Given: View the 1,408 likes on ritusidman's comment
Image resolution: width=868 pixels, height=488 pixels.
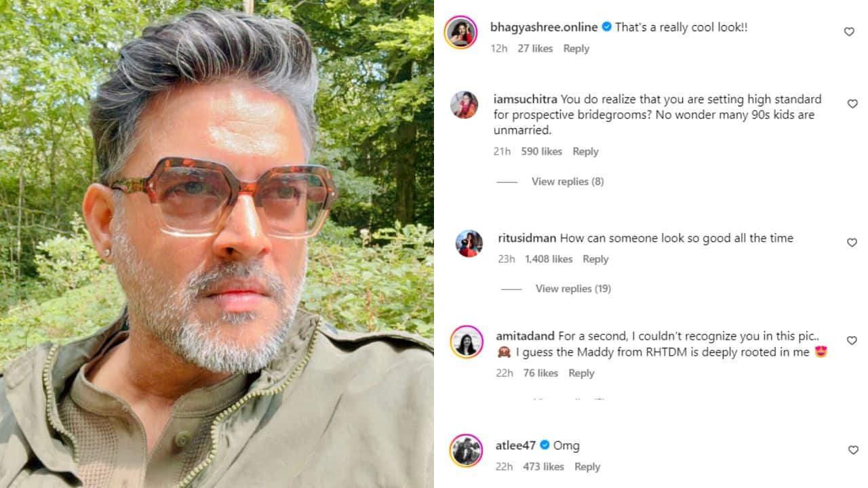Looking at the screenshot, I should point(549,259).
